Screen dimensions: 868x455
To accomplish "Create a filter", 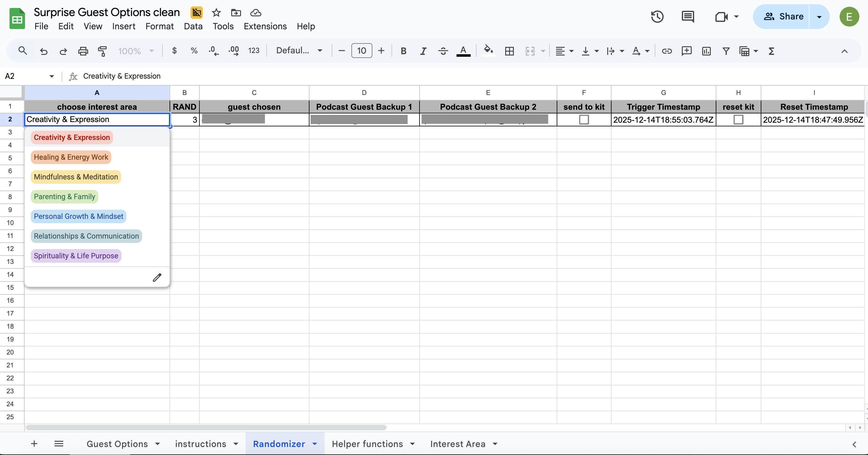I will [x=726, y=51].
